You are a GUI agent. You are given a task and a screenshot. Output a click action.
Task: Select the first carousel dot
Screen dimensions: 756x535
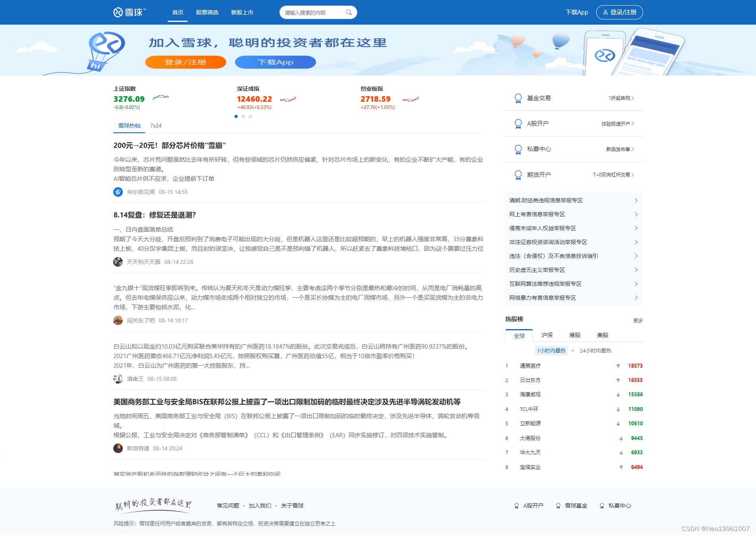pyautogui.click(x=236, y=116)
